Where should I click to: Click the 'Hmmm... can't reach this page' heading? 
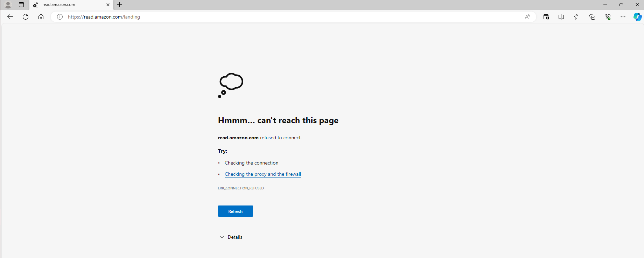click(x=278, y=120)
